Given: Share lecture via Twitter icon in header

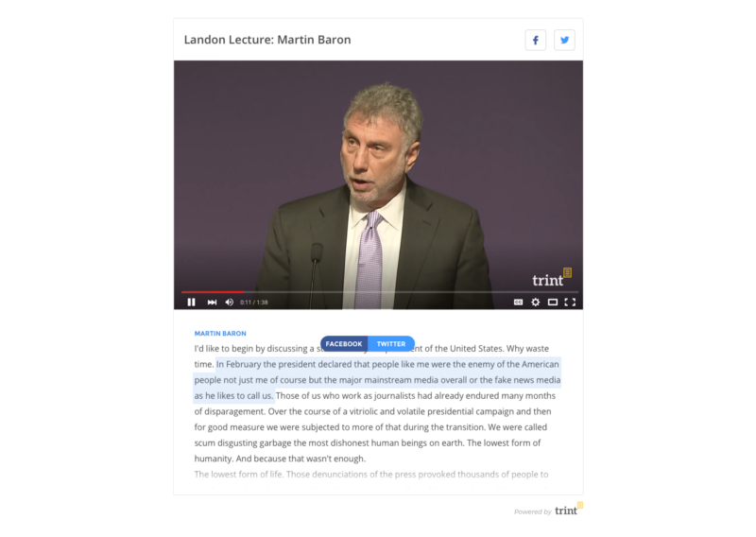Looking at the screenshot, I should (564, 40).
